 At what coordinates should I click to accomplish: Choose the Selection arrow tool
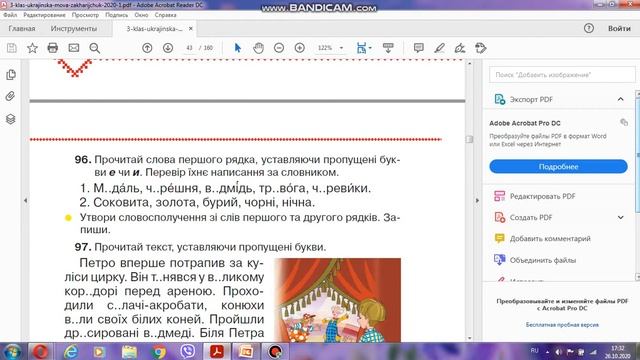tap(238, 48)
